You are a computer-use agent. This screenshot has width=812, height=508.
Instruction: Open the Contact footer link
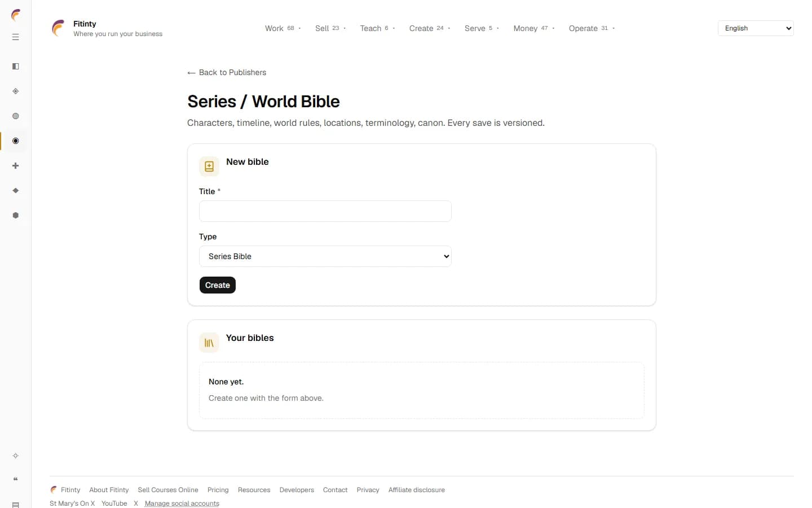[336, 490]
